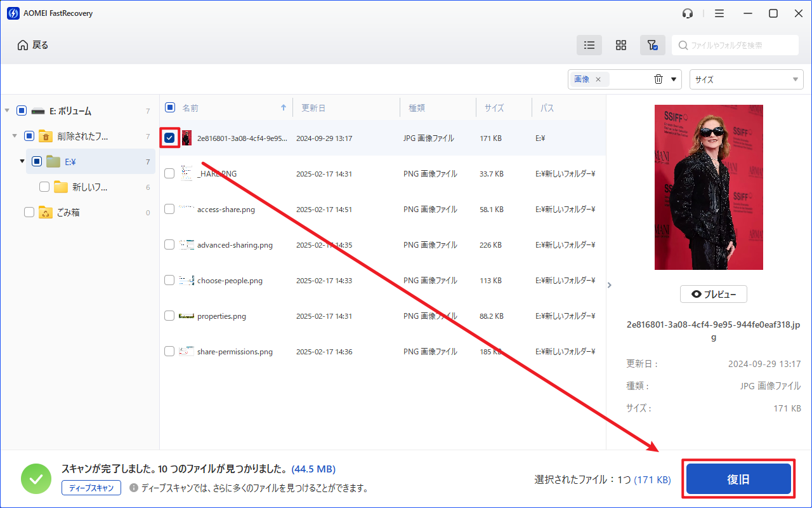Clear filters with the trash icon
This screenshot has width=812, height=508.
click(658, 79)
